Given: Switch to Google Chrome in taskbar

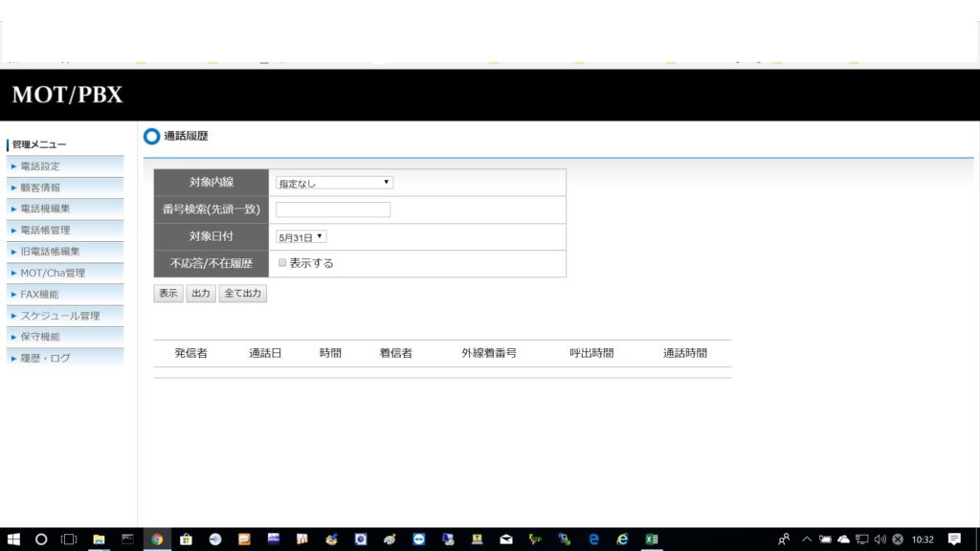Looking at the screenshot, I should (157, 540).
